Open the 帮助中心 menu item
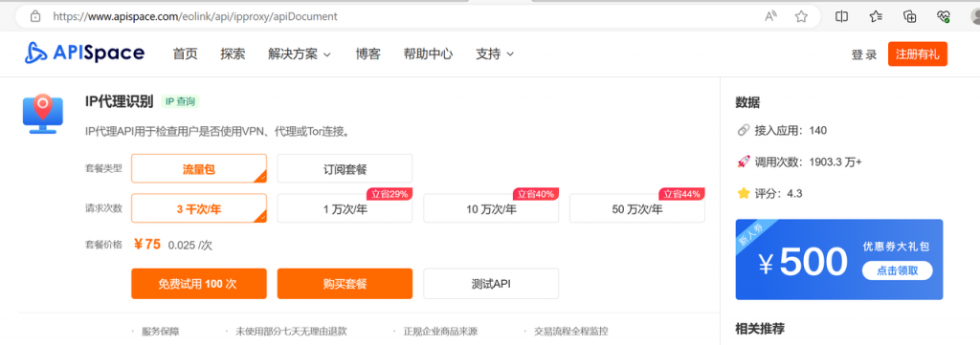The height and width of the screenshot is (345, 980). [x=428, y=54]
